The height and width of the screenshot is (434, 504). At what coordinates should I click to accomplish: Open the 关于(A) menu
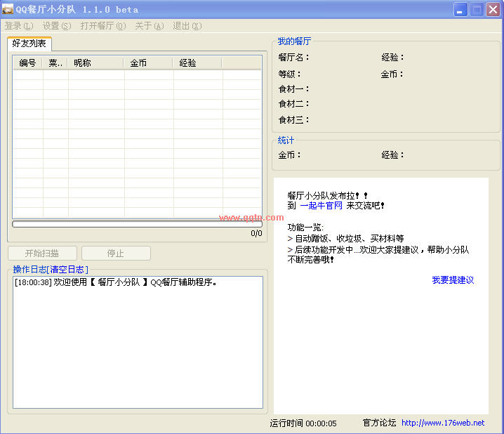click(150, 26)
